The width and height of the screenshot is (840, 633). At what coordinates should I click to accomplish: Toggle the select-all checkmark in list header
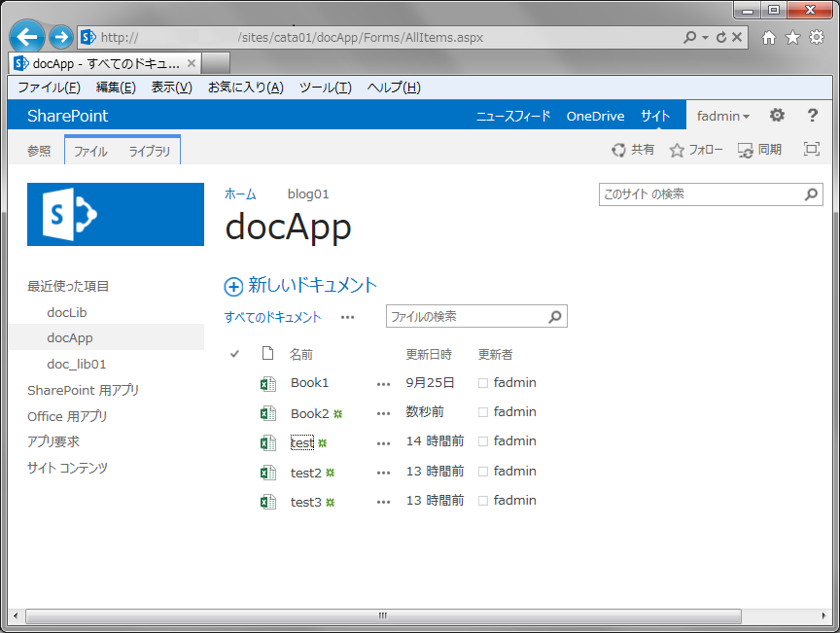pos(234,354)
